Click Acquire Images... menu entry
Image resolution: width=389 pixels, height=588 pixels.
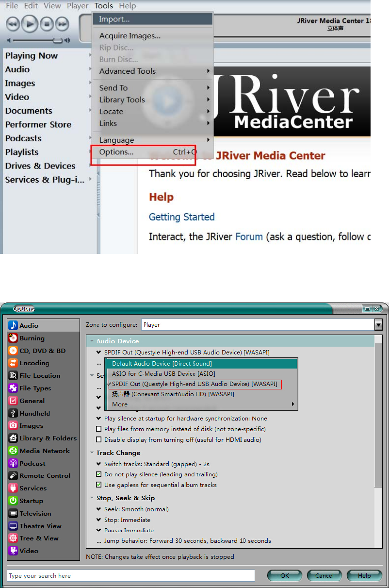coord(153,35)
